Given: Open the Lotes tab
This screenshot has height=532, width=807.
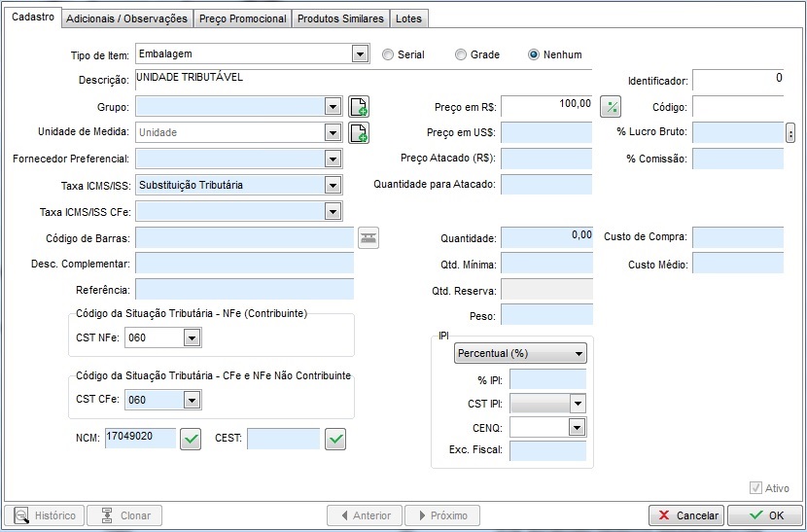Looking at the screenshot, I should [410, 18].
